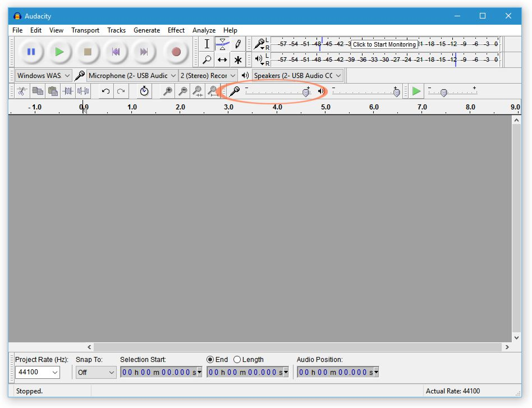
Task: Open Selection Start time format arrow
Action: [x=199, y=372]
